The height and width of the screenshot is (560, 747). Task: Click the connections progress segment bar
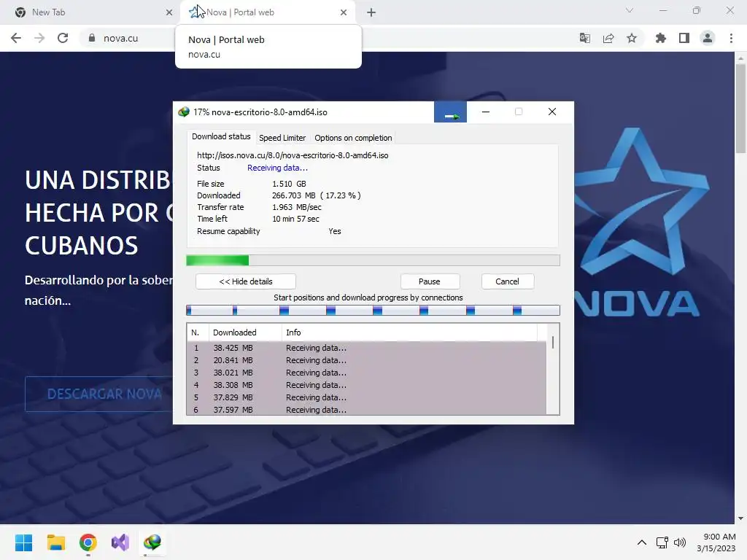373,311
